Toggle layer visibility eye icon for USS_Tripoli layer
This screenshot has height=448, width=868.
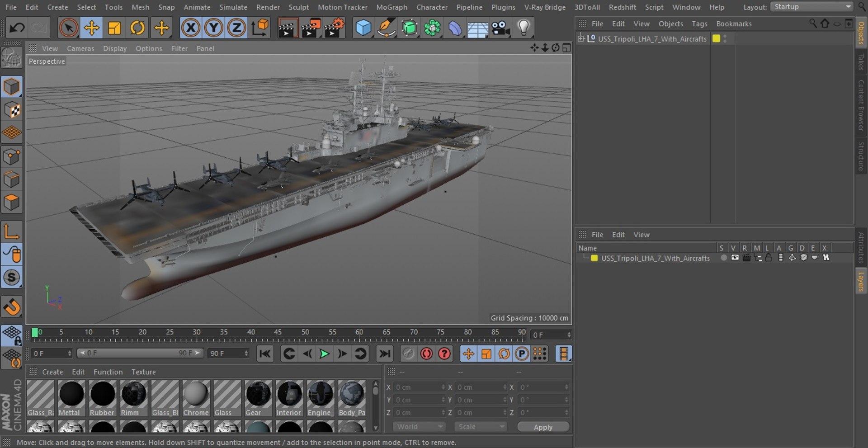(735, 258)
